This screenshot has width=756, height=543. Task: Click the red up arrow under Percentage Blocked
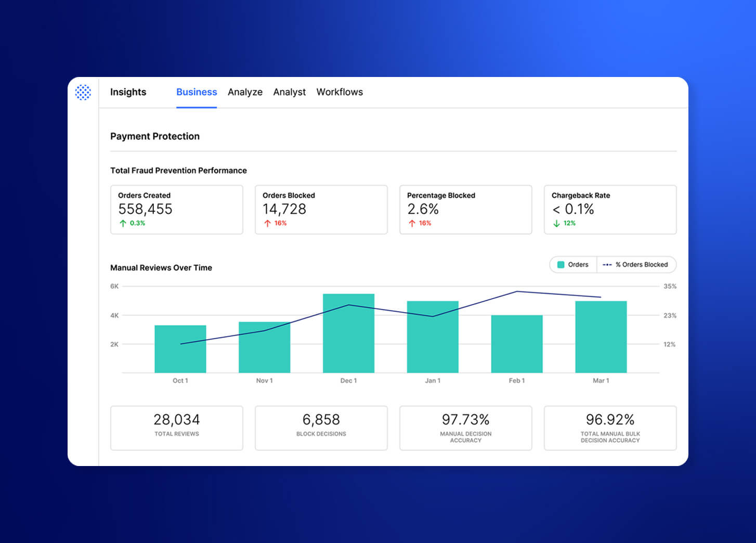[412, 223]
